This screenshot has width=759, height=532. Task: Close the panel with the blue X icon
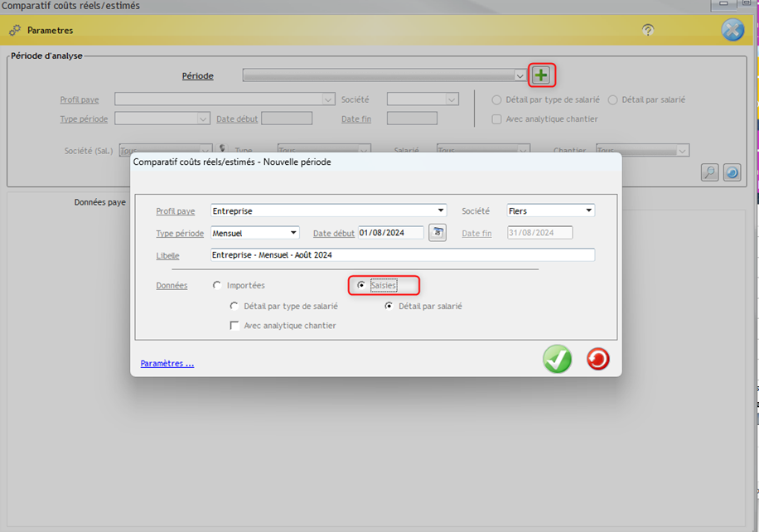point(732,30)
